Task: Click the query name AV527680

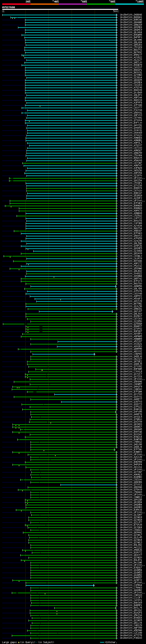Action: click(x=8, y=8)
